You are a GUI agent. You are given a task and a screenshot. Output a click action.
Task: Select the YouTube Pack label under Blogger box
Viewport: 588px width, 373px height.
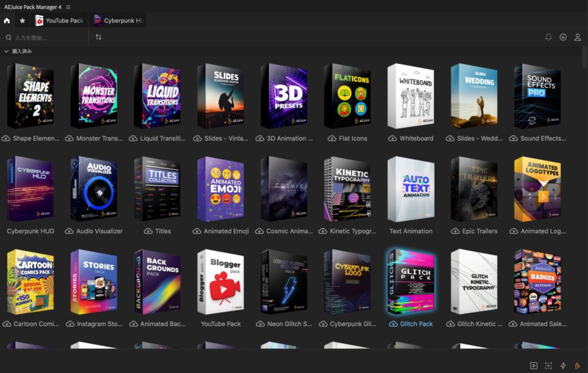220,324
